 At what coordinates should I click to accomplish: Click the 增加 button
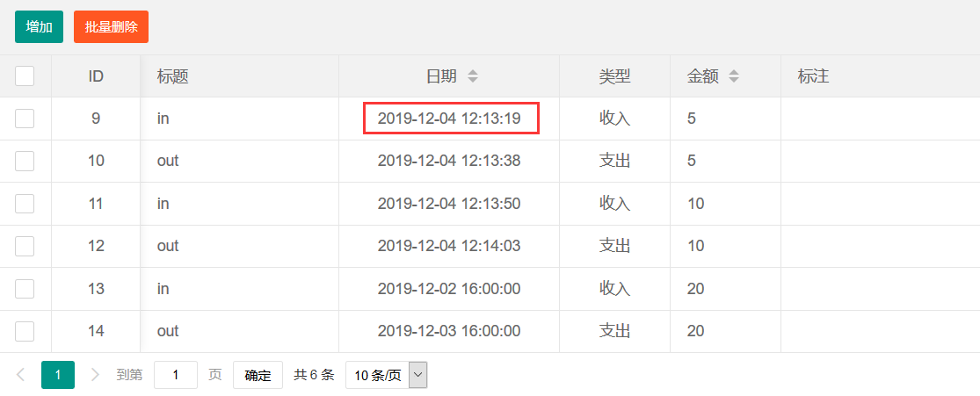point(39,27)
